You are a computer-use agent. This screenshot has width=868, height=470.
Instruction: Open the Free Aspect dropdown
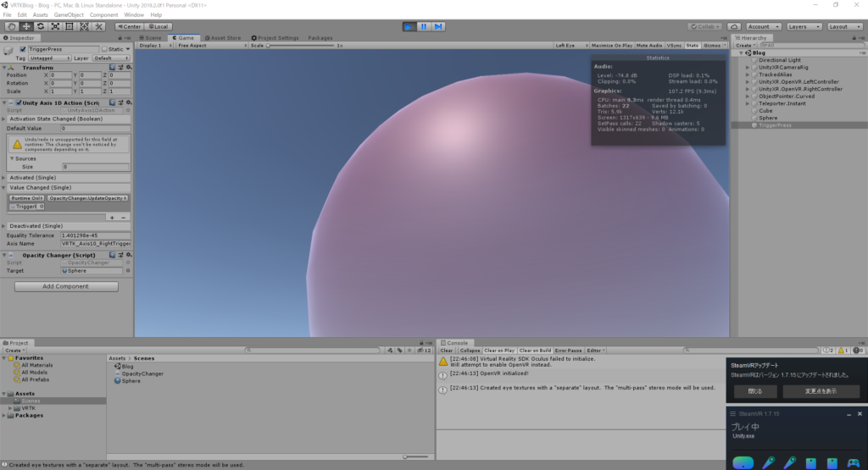(x=212, y=46)
